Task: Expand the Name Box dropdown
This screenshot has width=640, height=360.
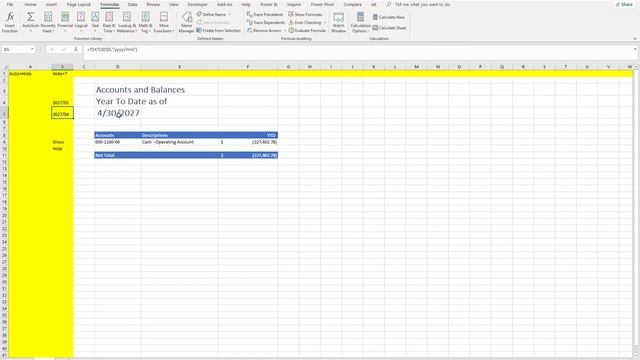Action: click(32, 49)
